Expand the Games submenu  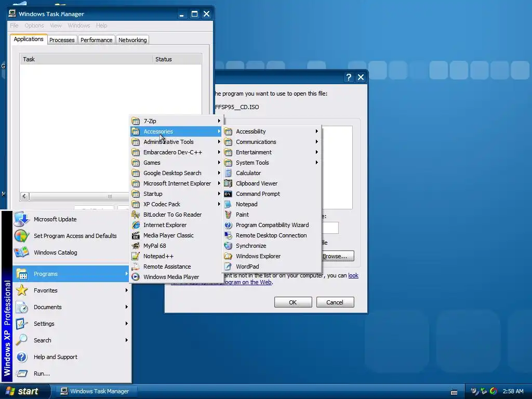tap(176, 163)
